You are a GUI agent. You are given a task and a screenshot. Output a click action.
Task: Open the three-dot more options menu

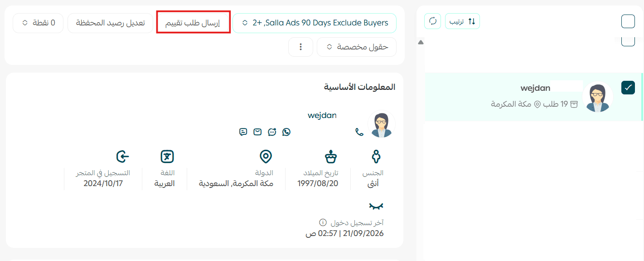pyautogui.click(x=300, y=47)
